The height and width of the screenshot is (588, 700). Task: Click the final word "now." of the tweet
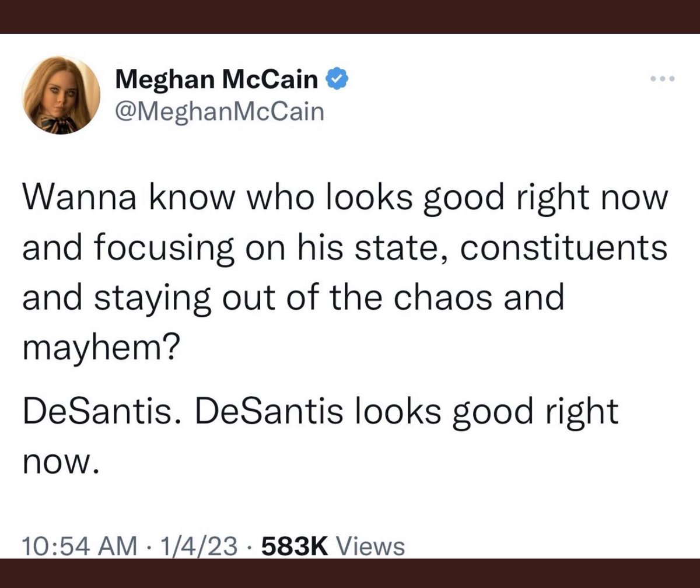tap(57, 462)
